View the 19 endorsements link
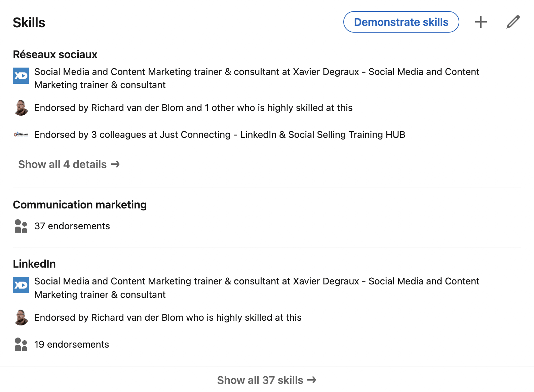This screenshot has height=392, width=534. coord(72,344)
